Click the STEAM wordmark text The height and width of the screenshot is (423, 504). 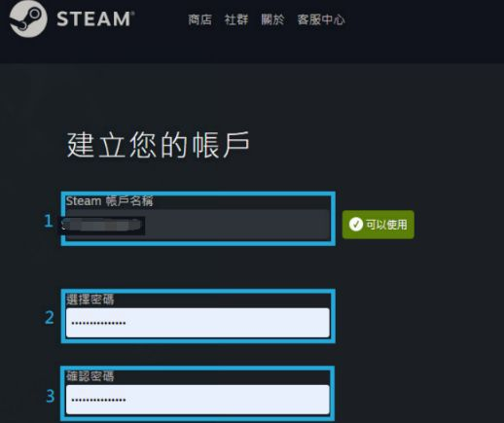[95, 18]
